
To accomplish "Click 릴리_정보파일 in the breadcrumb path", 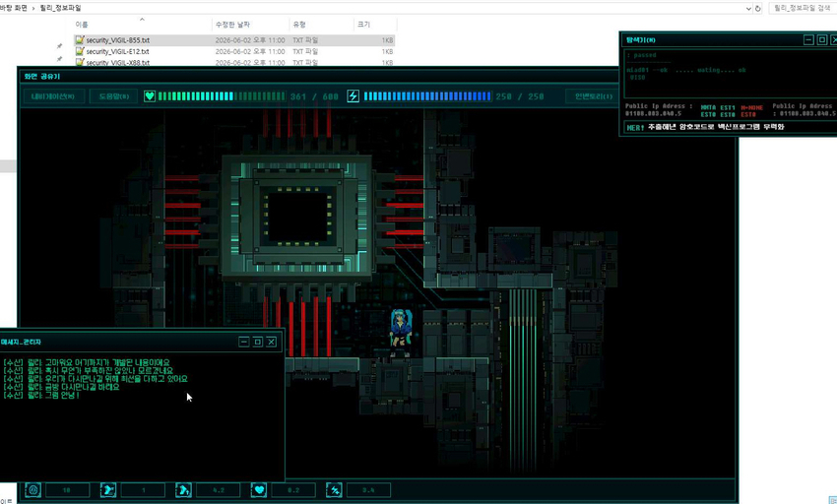I will 60,8.
